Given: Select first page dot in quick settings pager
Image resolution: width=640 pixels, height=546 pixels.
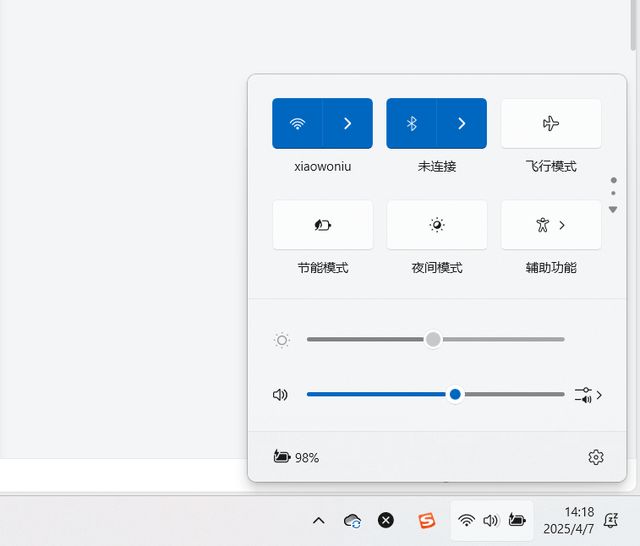Looking at the screenshot, I should click(x=613, y=180).
